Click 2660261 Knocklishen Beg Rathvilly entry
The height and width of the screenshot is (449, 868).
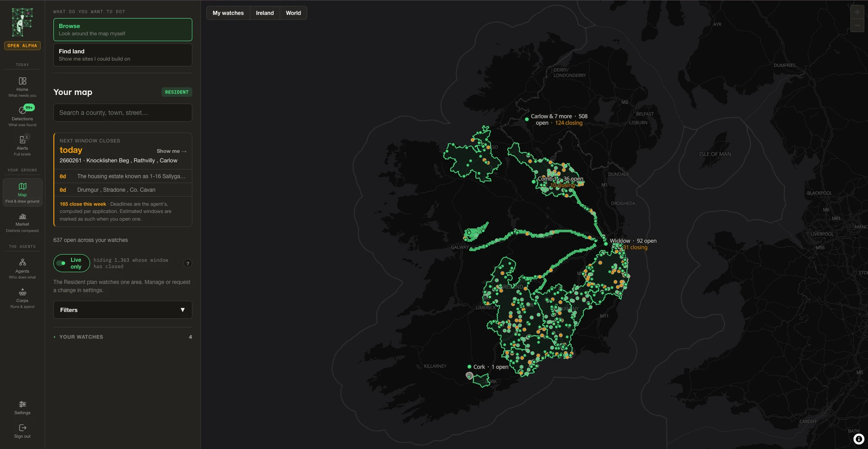pyautogui.click(x=119, y=161)
